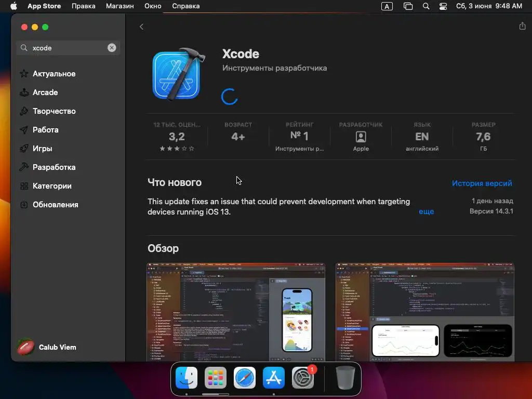Click the Обновления download icon
532x399 pixels.
pos(24,205)
